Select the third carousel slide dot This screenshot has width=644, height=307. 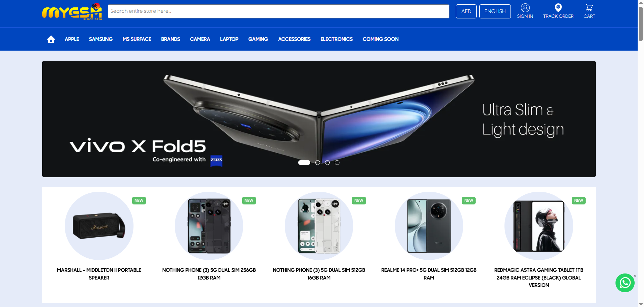(327, 163)
